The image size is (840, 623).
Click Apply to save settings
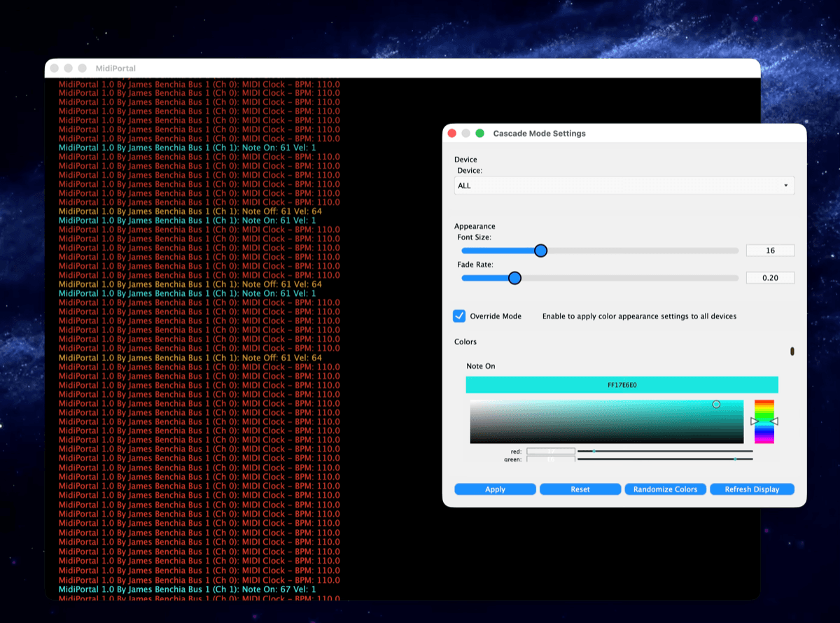(495, 489)
